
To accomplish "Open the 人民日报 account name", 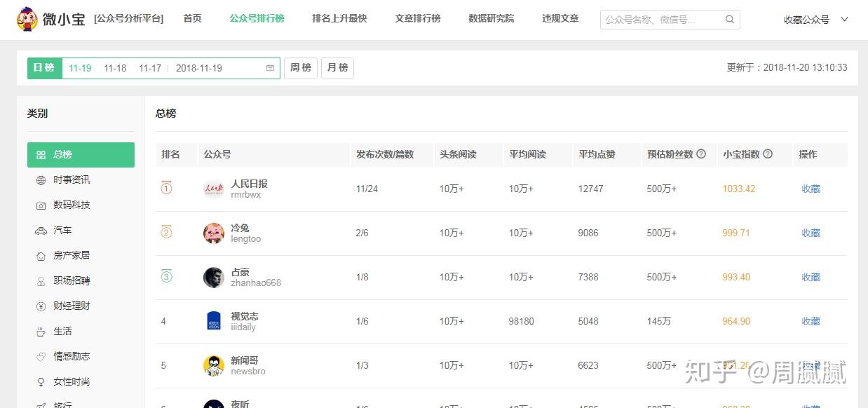I will pyautogui.click(x=250, y=184).
